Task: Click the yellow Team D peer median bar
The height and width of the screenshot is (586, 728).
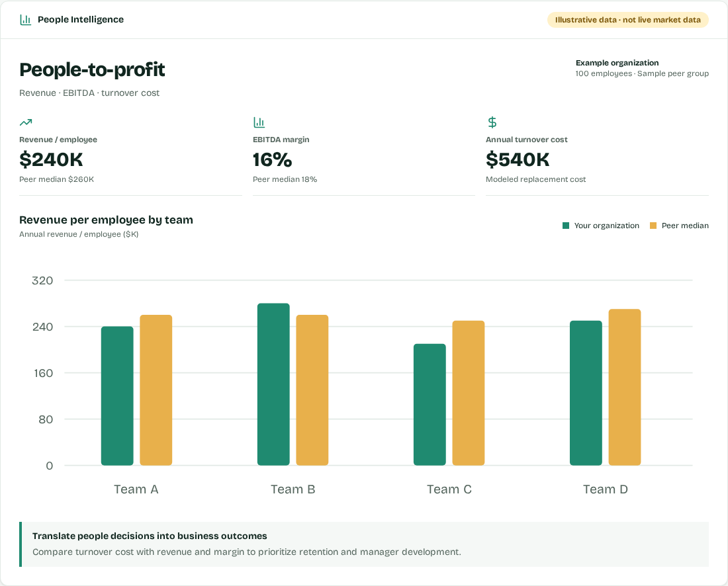Action: [x=625, y=387]
